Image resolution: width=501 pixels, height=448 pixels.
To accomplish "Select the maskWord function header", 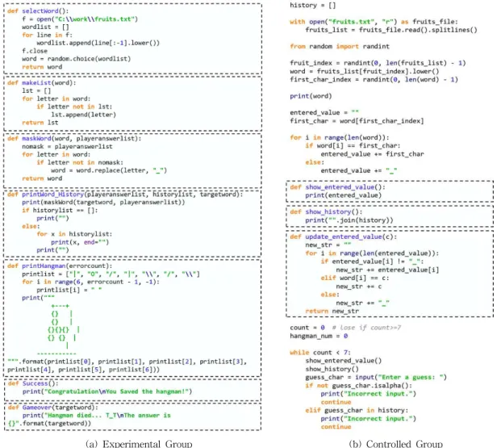I will coord(74,139).
